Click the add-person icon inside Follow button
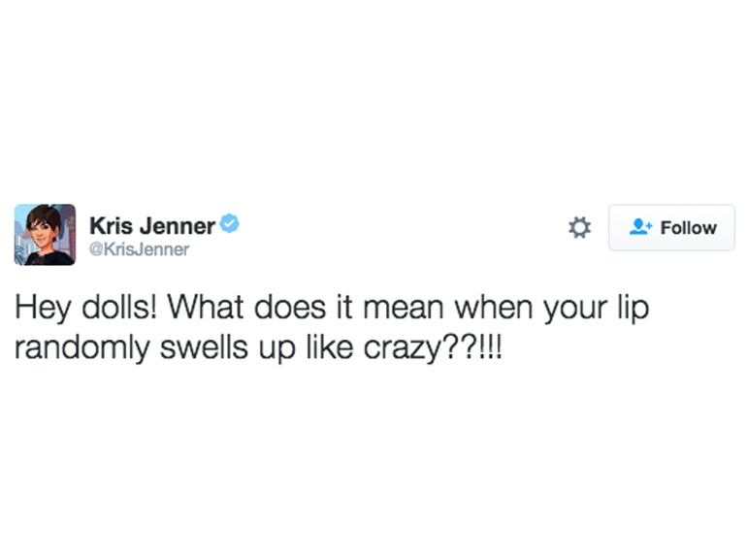The width and height of the screenshot is (747, 560). pos(640,227)
